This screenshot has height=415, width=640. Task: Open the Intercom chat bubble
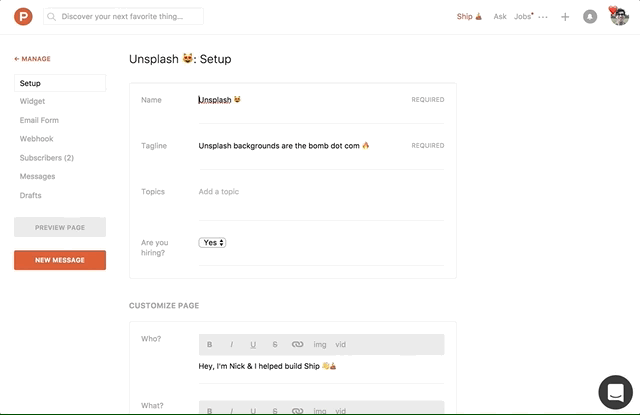click(x=616, y=392)
